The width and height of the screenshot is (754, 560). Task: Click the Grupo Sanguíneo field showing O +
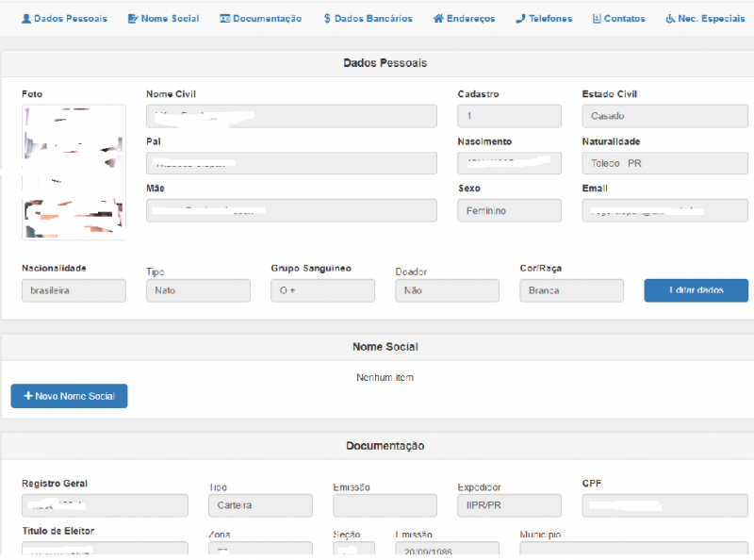(x=322, y=290)
